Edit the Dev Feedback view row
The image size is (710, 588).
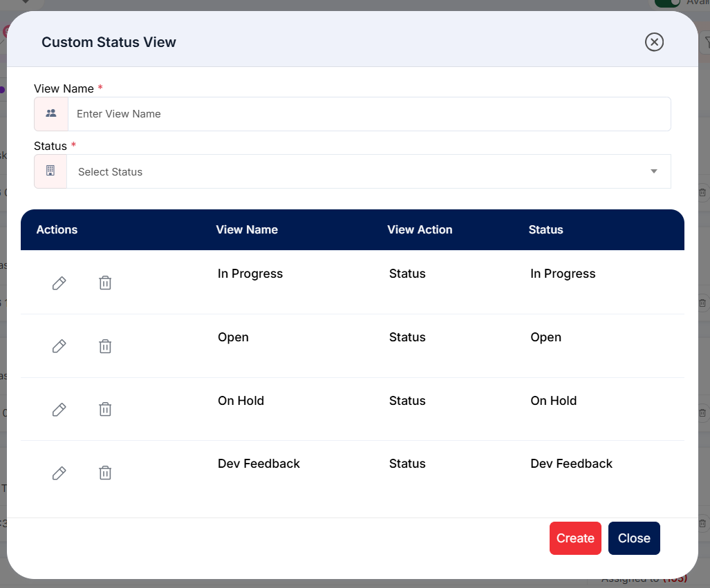[x=59, y=473]
